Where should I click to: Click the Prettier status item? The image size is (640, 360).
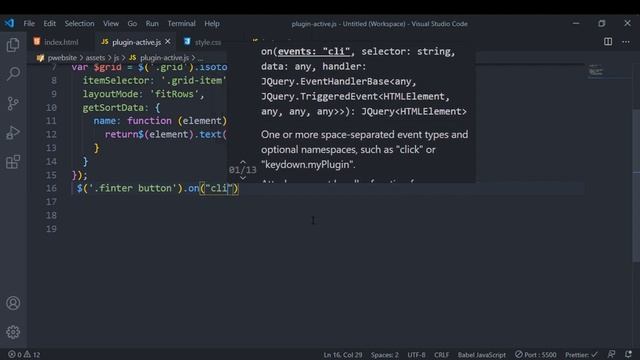tap(581, 355)
